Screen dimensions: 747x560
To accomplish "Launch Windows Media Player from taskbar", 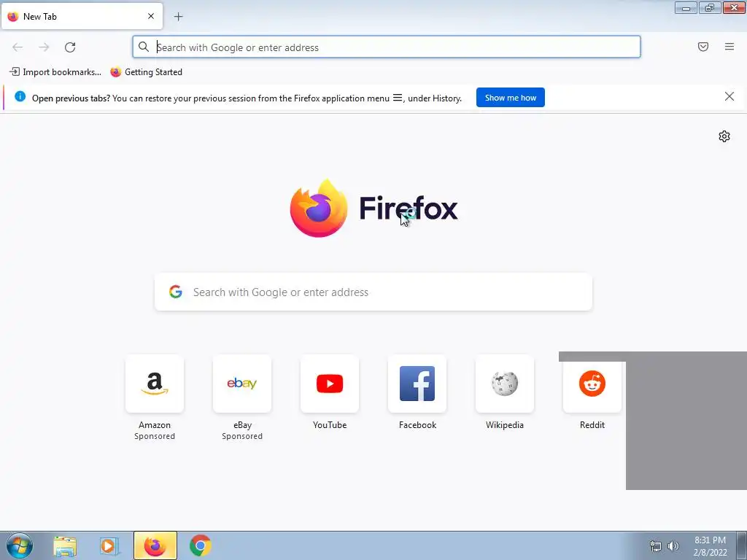I will (x=109, y=545).
